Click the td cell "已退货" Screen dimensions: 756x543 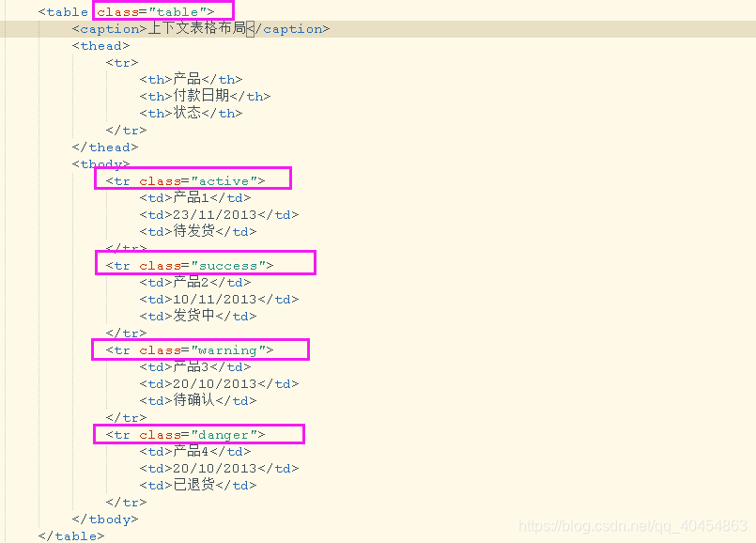(198, 485)
